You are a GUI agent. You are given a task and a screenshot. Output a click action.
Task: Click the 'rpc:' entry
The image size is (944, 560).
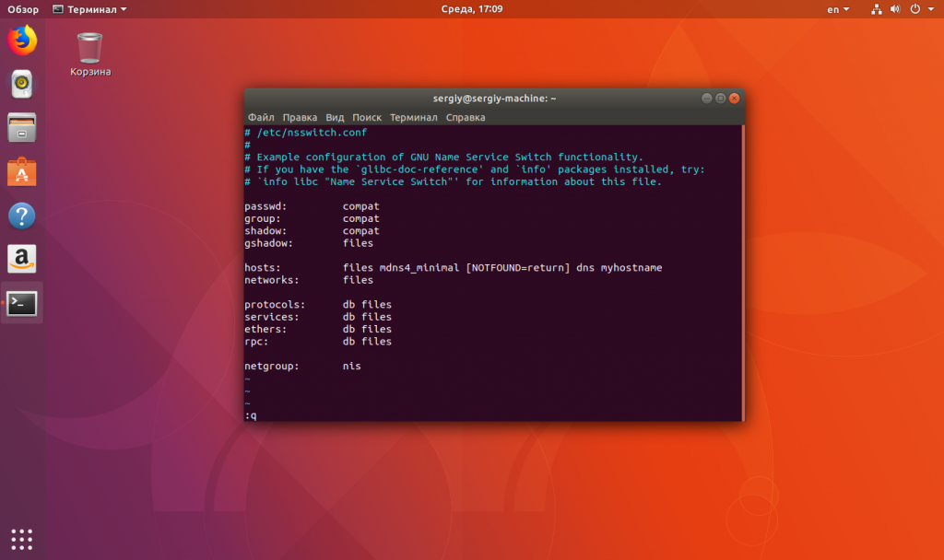pos(256,341)
